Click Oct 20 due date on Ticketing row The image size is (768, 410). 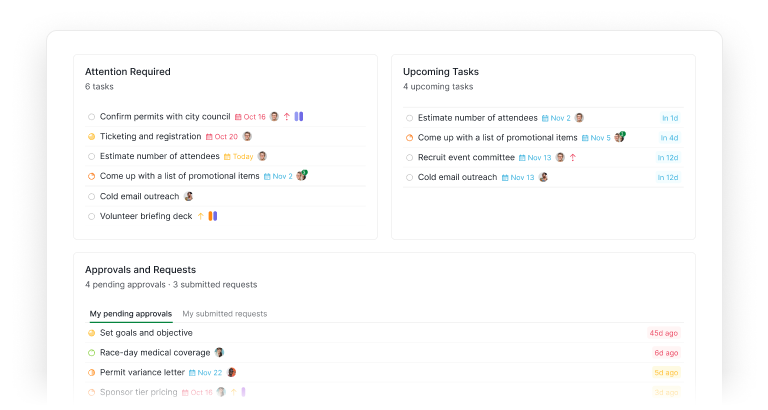(x=222, y=137)
